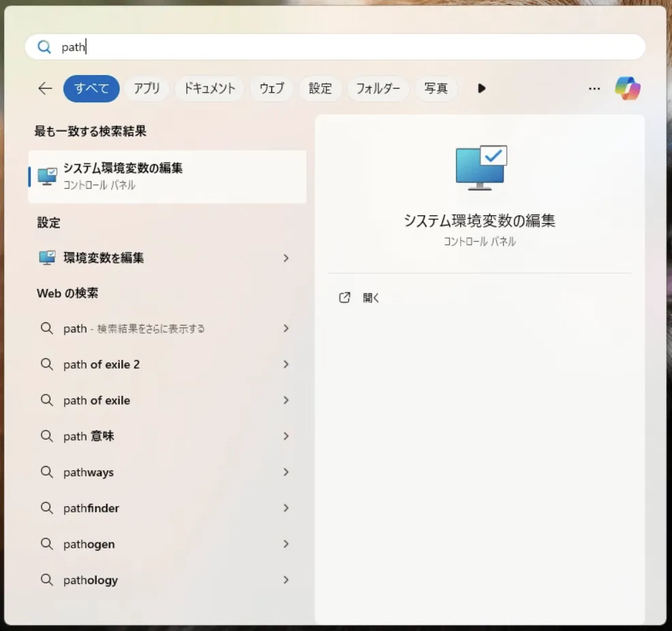The width and height of the screenshot is (672, 631).
Task: Expand chevron for pathology
Action: 286,580
